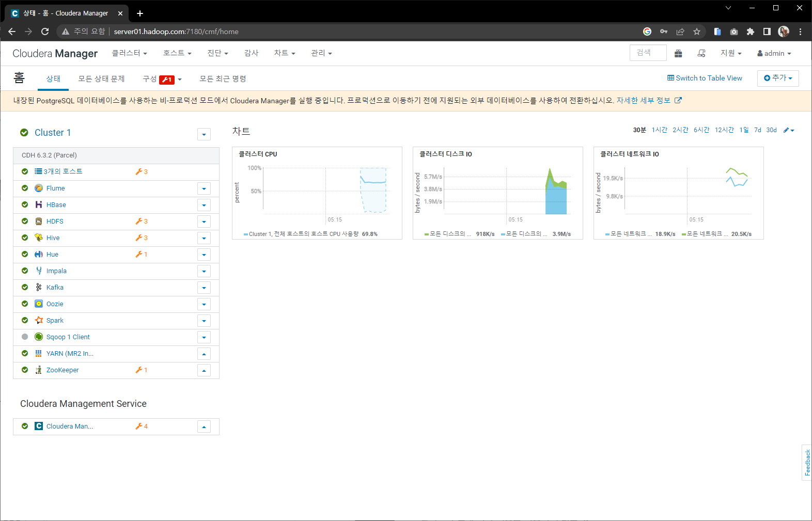Reload the browser page
Image resolution: width=812 pixels, height=521 pixels.
click(x=45, y=31)
